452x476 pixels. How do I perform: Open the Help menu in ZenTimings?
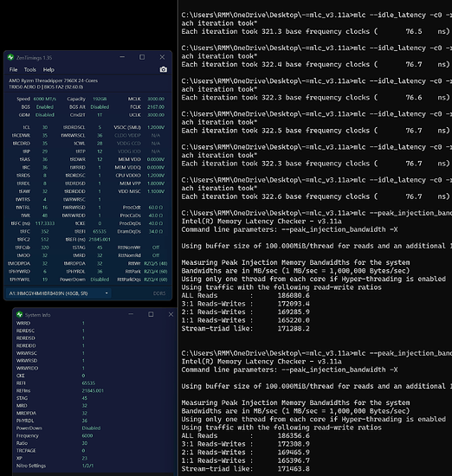48,70
